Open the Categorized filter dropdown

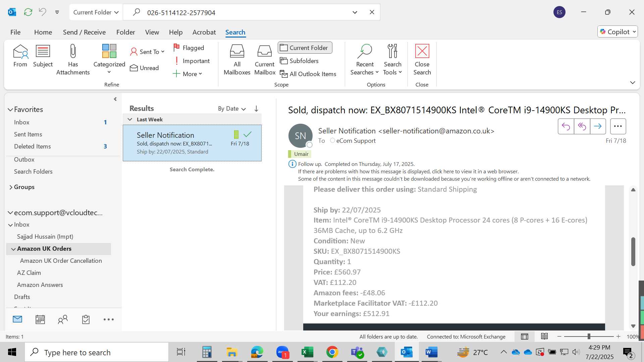tap(109, 60)
